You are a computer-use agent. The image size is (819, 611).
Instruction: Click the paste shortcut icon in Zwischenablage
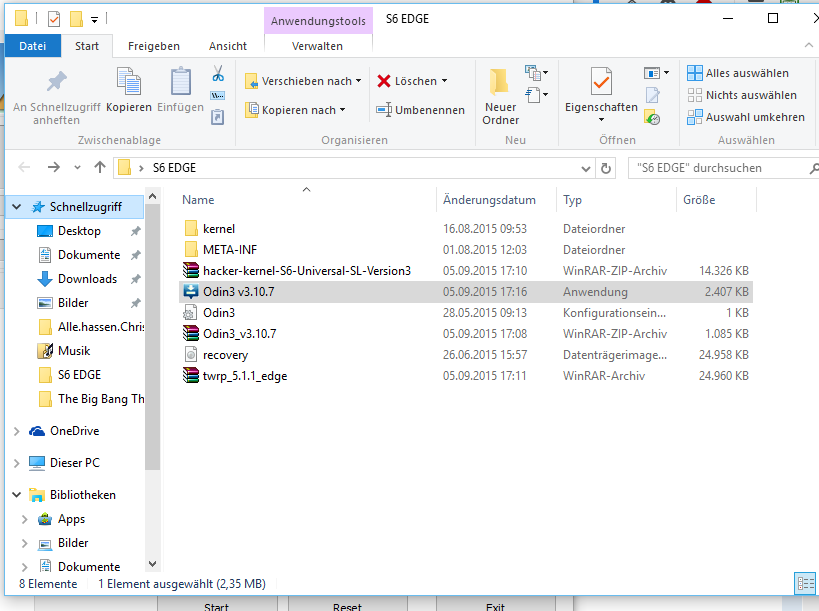click(217, 117)
